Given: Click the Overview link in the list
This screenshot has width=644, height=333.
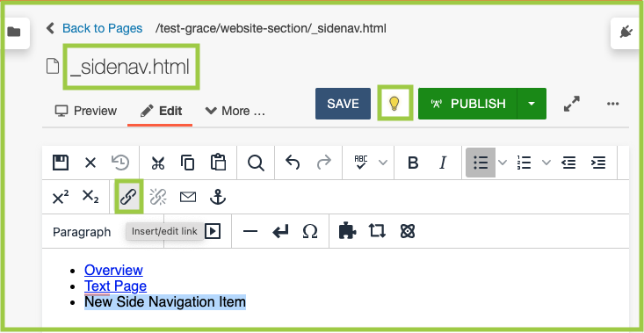Looking at the screenshot, I should [113, 270].
